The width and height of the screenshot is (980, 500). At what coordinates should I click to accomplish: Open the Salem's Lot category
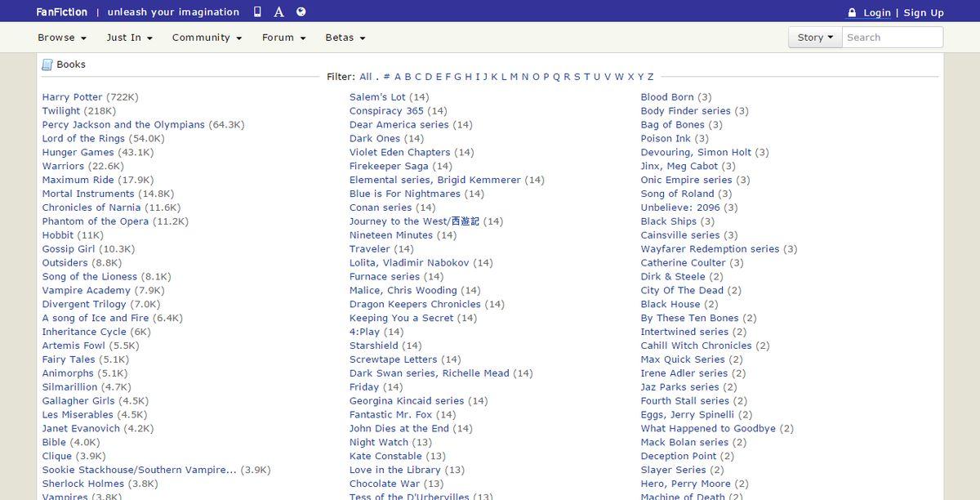coord(377,97)
